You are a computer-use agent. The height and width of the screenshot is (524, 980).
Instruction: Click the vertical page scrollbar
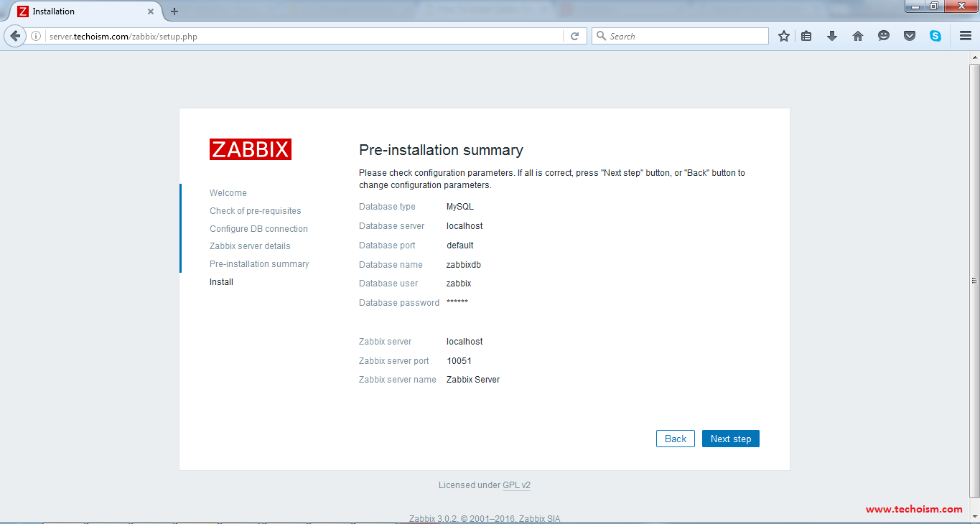[x=974, y=280]
